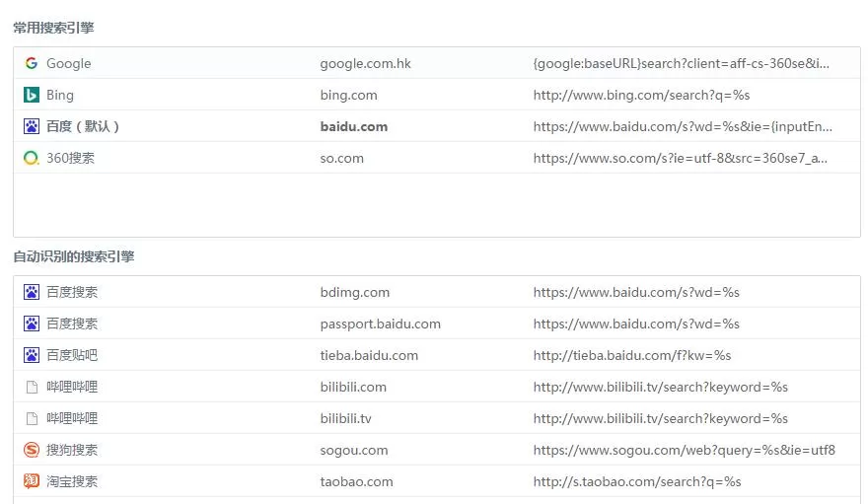
Task: Click Baidu icon in bdimg.com row
Action: [32, 292]
